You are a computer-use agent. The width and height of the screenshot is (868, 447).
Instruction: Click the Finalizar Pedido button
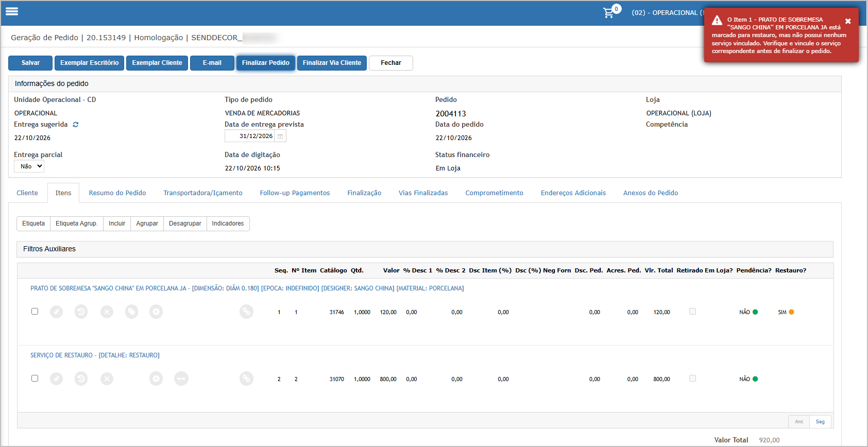[266, 63]
